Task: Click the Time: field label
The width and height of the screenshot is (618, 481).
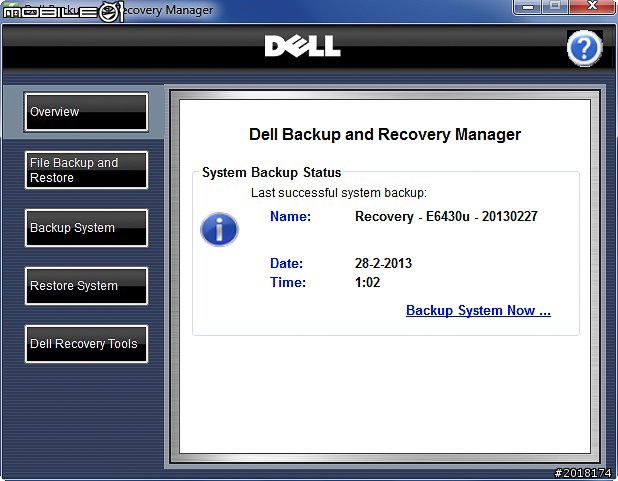Action: click(288, 282)
